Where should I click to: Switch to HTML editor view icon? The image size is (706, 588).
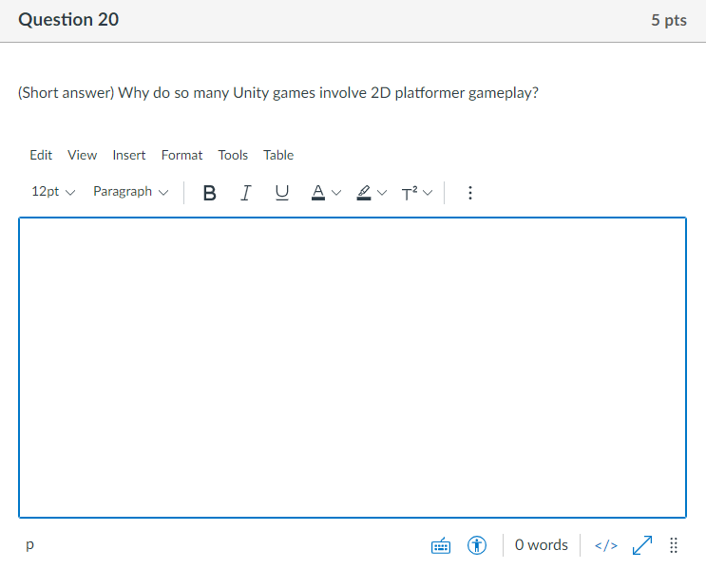tap(606, 545)
